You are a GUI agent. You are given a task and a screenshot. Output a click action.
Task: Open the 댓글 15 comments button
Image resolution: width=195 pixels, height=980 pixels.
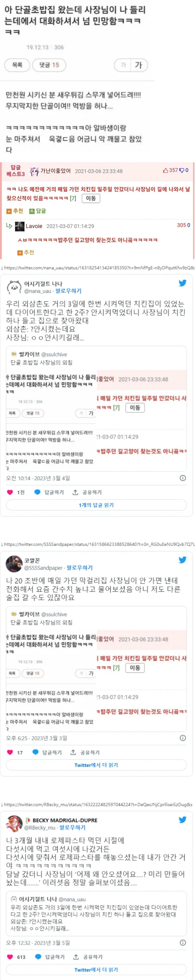point(49,65)
